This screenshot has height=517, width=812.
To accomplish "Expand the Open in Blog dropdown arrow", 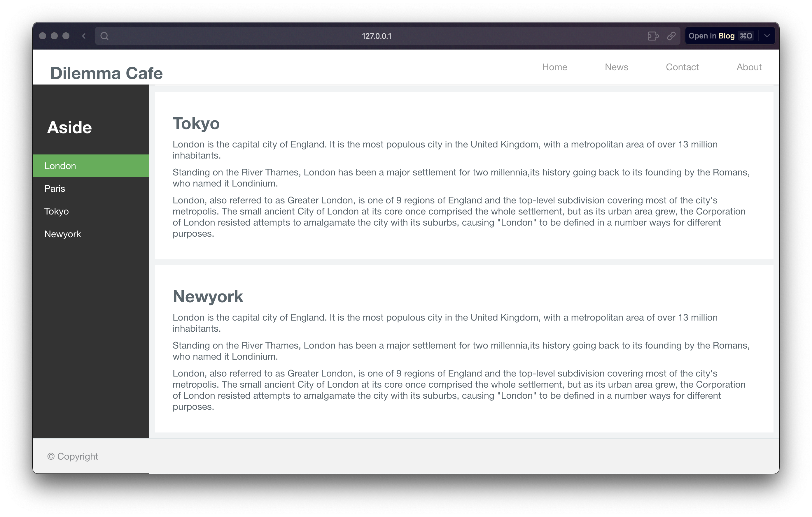I will coord(767,36).
